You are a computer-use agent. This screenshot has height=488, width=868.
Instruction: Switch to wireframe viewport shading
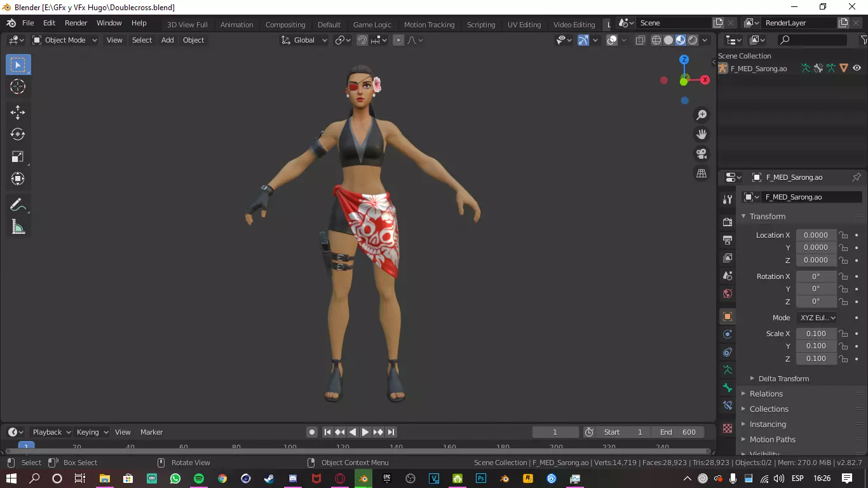pyautogui.click(x=656, y=40)
